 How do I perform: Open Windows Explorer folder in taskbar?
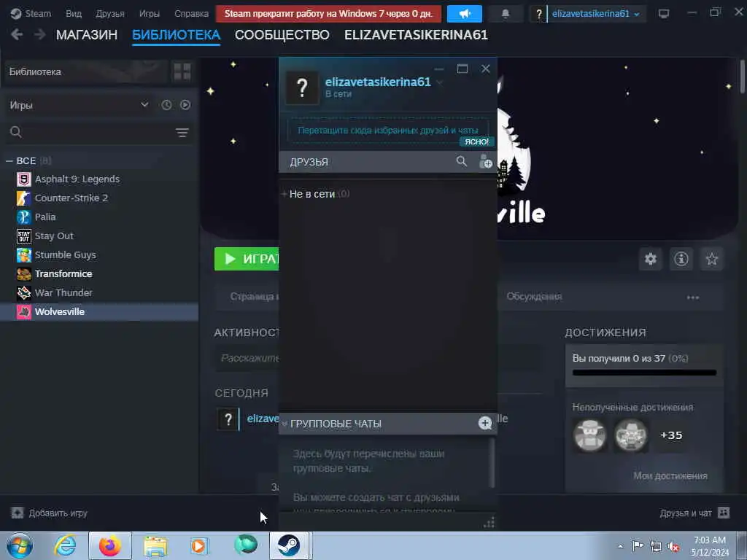[155, 545]
